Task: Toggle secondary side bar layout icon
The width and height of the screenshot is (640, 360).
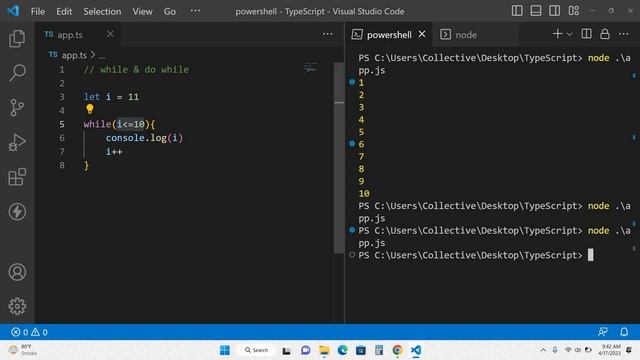Action: (x=554, y=11)
